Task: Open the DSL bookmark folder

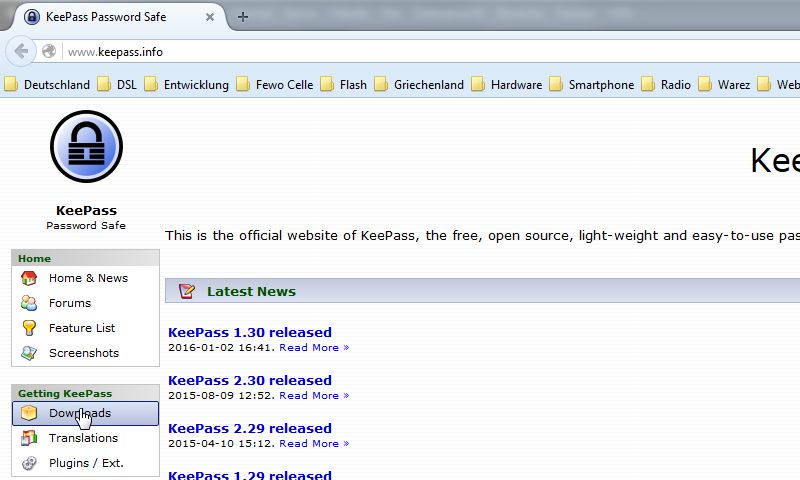Action: tap(117, 85)
